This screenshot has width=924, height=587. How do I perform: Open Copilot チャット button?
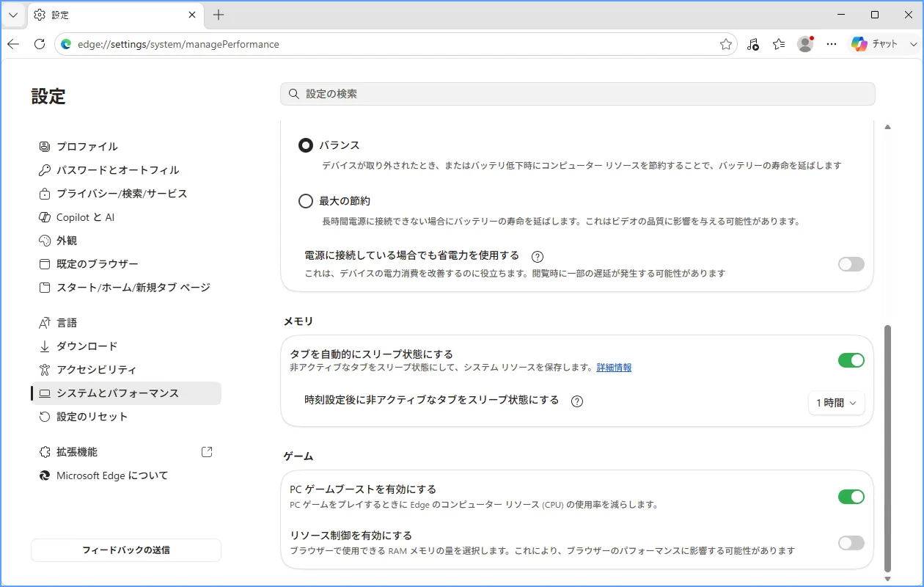click(x=875, y=44)
